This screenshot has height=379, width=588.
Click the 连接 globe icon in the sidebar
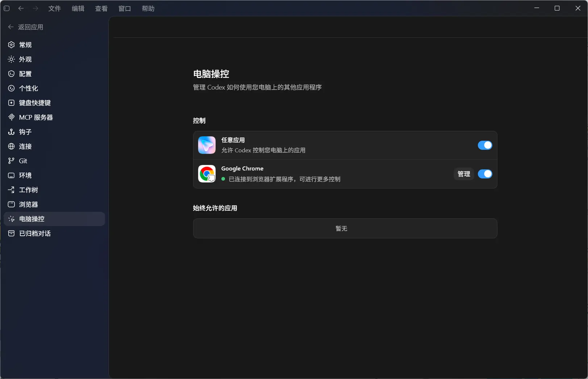11,146
